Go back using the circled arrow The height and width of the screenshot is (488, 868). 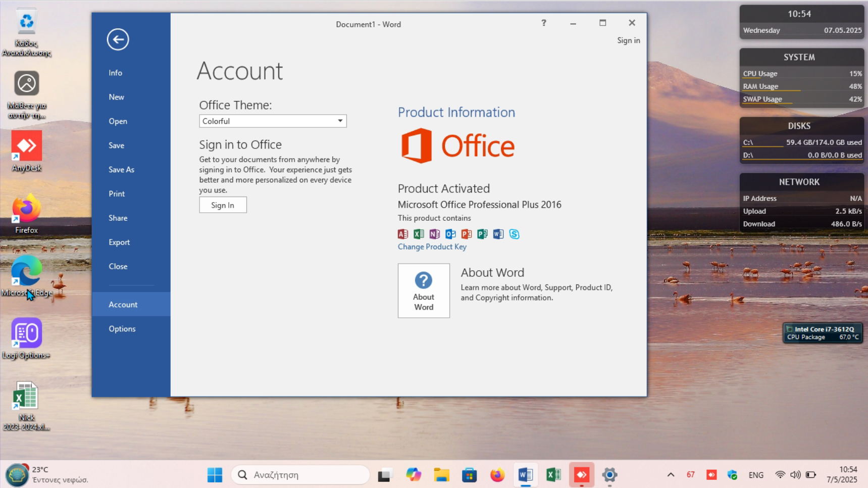pos(118,39)
